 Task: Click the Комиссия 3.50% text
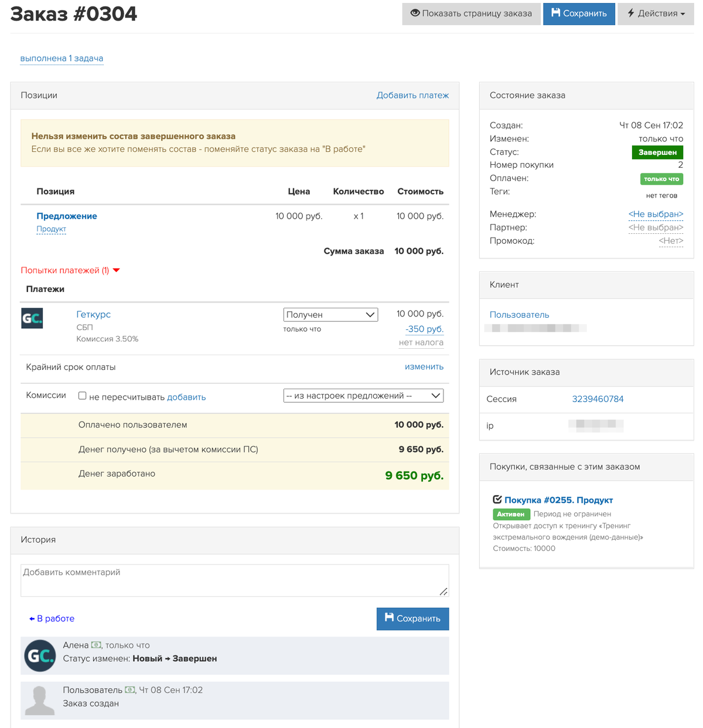click(107, 339)
